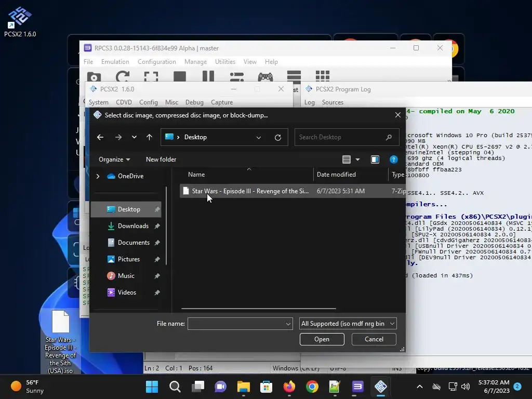532x399 pixels.
Task: Open the PCSX2 1.6.0 desktop shortcut
Action: click(x=20, y=22)
